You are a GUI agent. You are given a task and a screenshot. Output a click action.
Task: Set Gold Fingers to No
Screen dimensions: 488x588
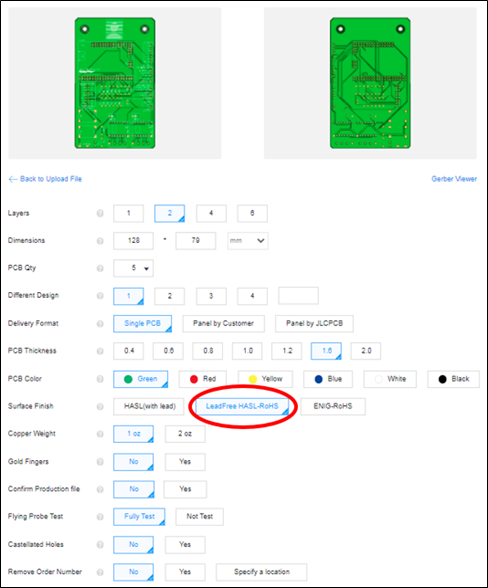pyautogui.click(x=134, y=462)
